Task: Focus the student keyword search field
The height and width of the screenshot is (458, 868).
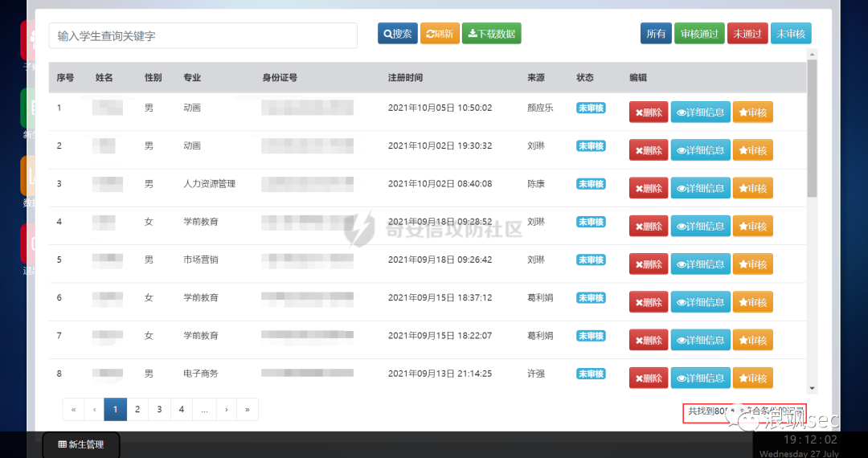Action: point(203,36)
